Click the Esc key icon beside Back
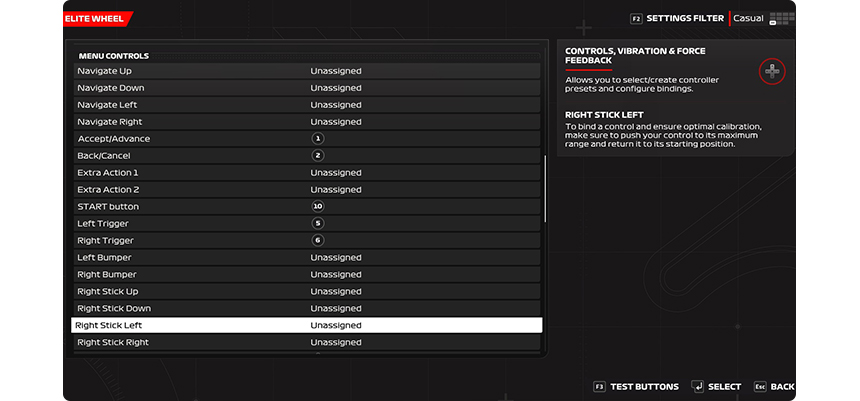Viewport: 860px width, 401px height. (759, 386)
